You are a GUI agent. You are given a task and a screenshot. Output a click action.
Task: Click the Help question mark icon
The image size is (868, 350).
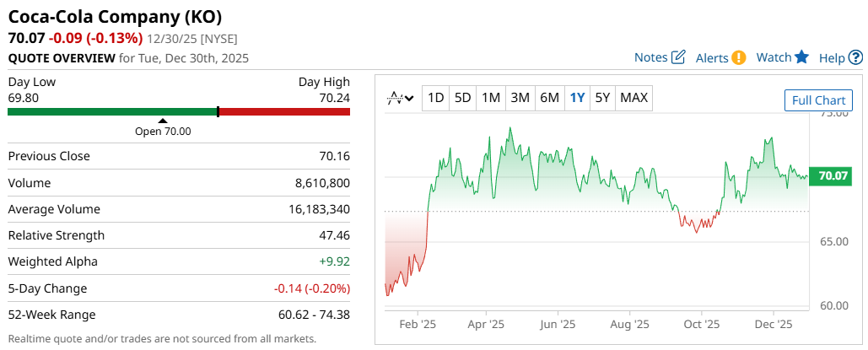point(855,57)
